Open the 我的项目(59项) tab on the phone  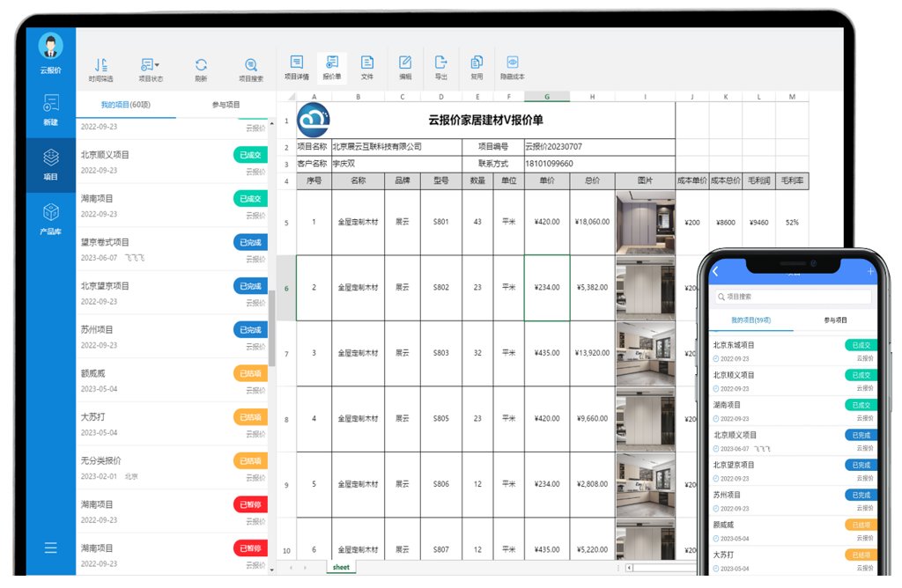tap(750, 320)
